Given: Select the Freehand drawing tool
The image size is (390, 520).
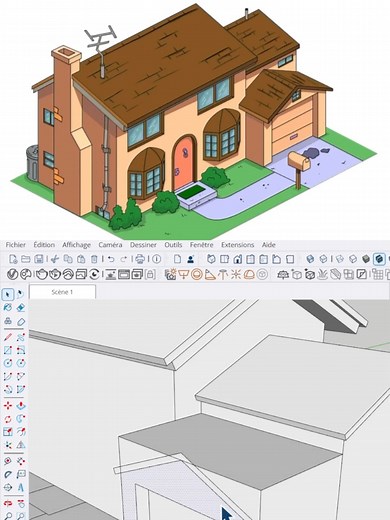Looking at the screenshot, I should coord(21,337).
